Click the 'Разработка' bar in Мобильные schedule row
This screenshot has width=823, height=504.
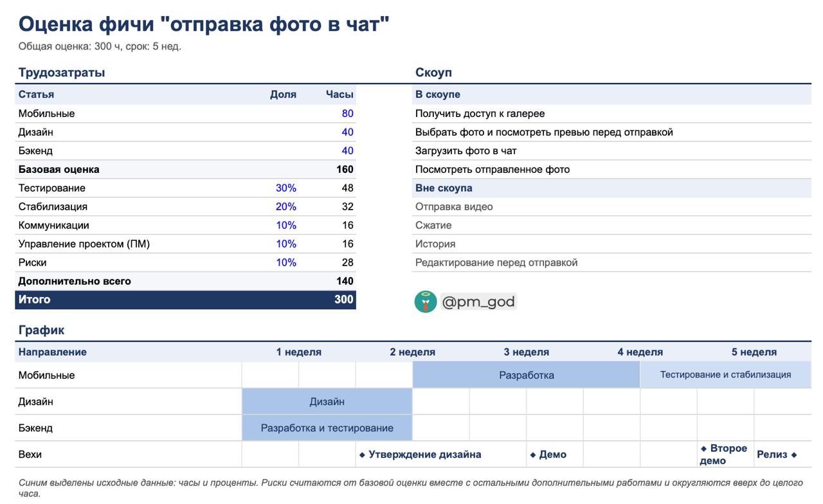tap(527, 375)
